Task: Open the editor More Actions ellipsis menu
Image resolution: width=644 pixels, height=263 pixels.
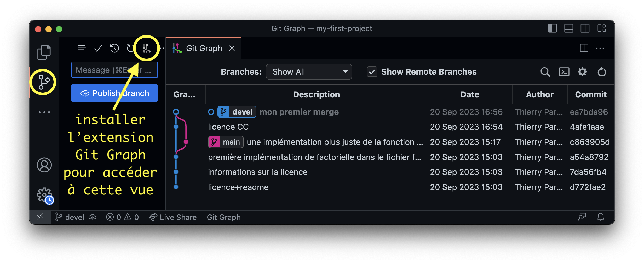Action: point(600,48)
